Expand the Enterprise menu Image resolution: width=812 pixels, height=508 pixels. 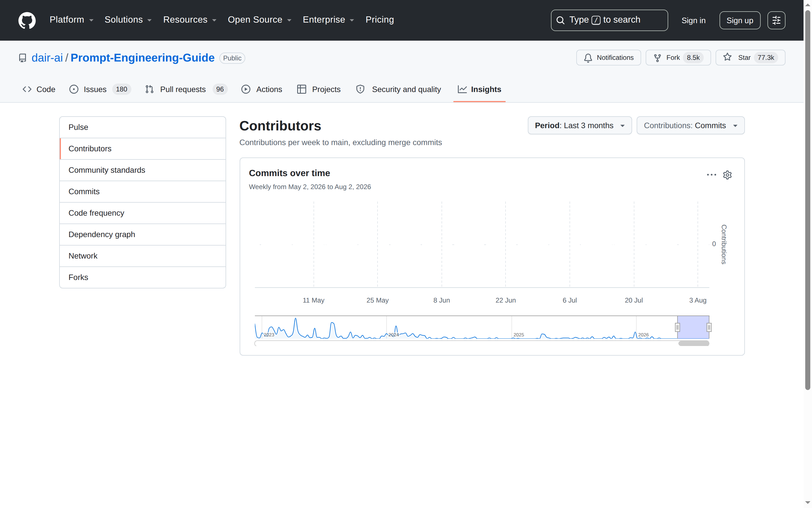[x=328, y=20]
